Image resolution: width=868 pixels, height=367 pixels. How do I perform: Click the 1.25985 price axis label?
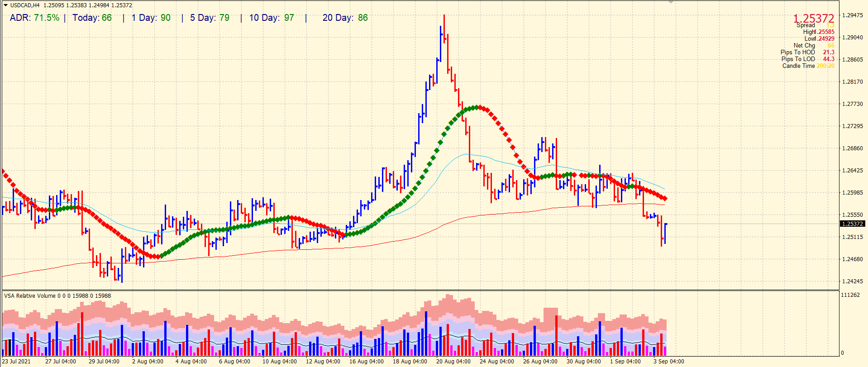[x=852, y=193]
